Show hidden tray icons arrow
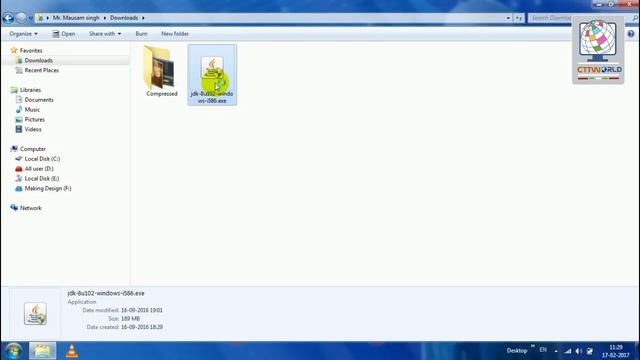The width and height of the screenshot is (640, 360). tap(556, 351)
